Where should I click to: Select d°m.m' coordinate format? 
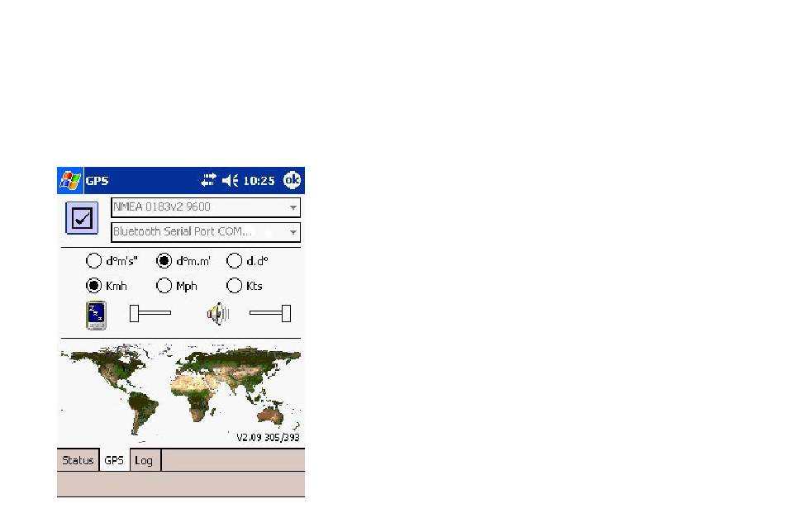[164, 261]
